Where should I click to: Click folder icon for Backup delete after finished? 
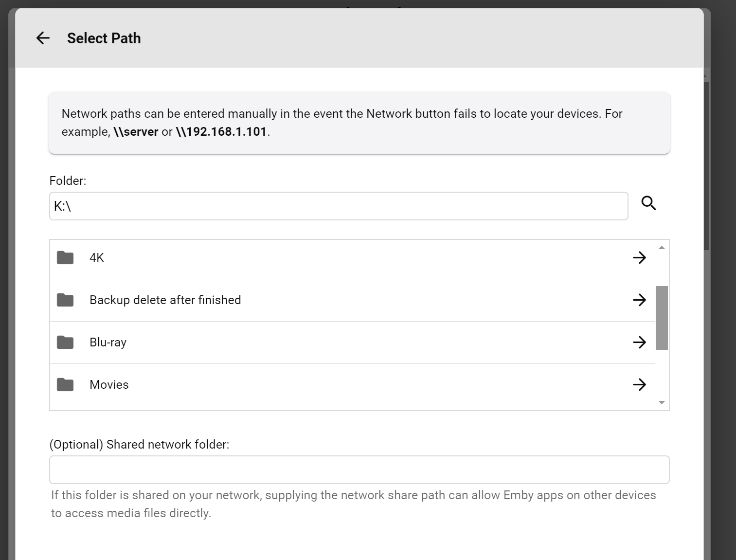coord(65,300)
